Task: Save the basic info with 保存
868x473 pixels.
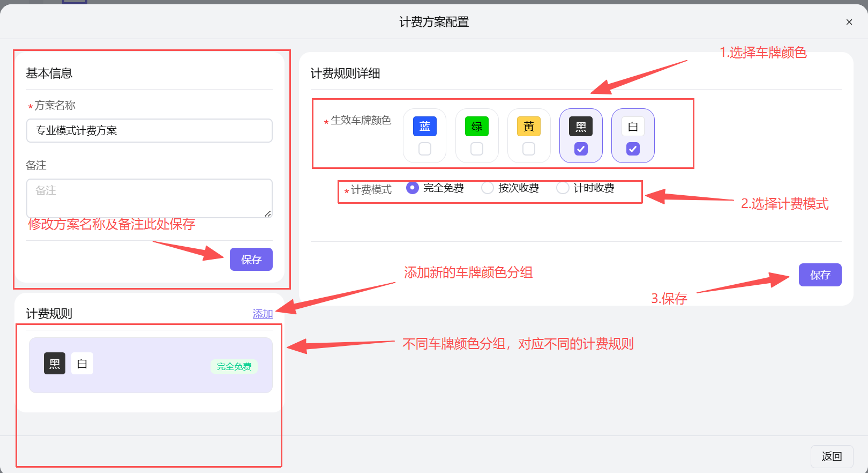Action: pos(251,260)
